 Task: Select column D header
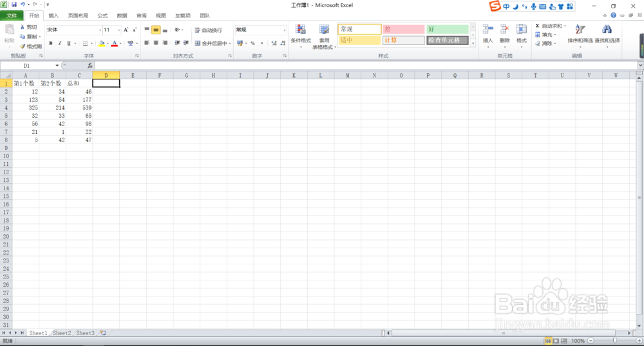coord(106,75)
